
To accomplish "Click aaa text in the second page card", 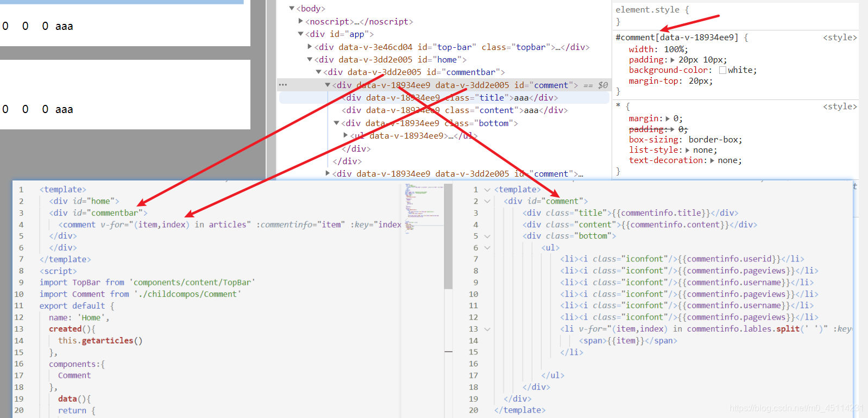I will (x=64, y=109).
